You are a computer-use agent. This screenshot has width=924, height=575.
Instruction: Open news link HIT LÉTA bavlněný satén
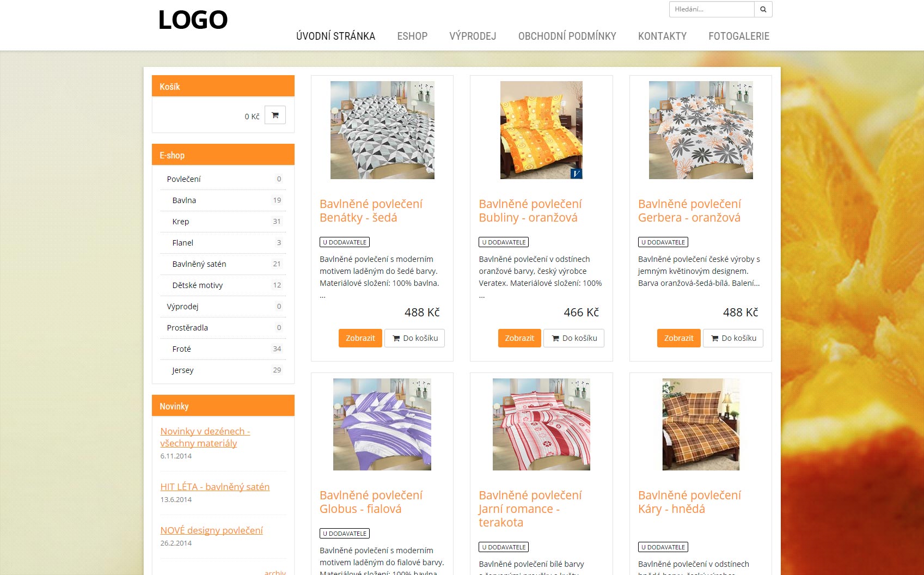tap(215, 487)
